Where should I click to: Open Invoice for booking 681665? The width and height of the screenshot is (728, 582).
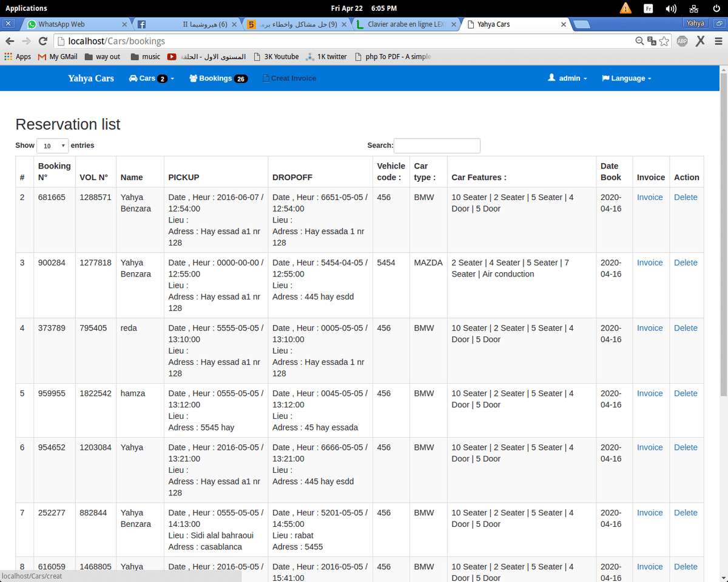(650, 197)
